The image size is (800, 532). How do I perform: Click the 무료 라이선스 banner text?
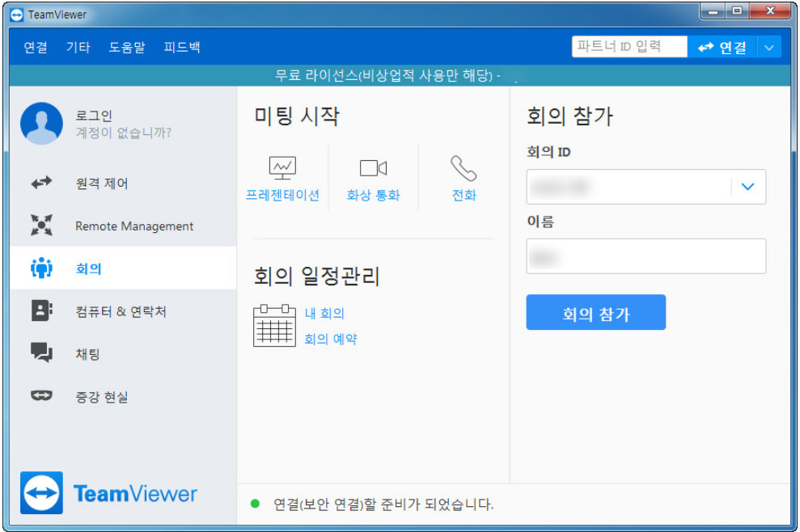coord(387,75)
